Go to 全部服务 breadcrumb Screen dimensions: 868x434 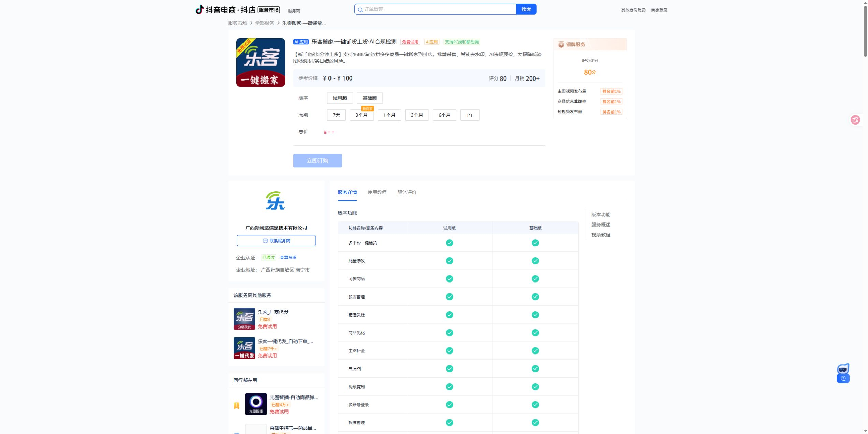tap(265, 23)
